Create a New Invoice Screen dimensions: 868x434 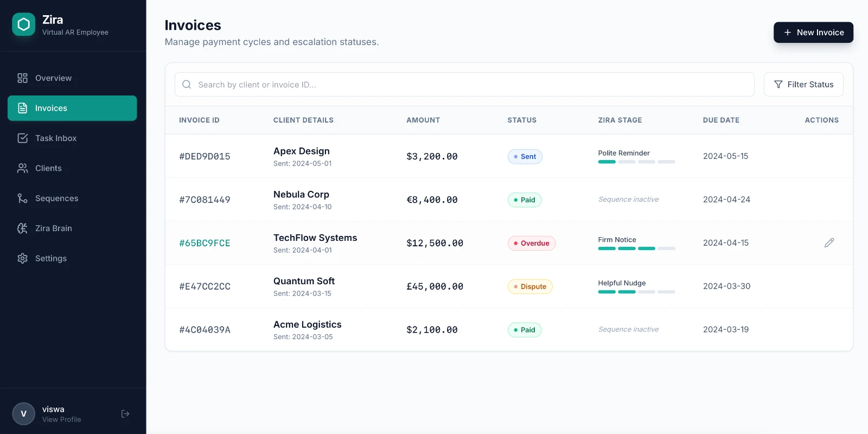click(813, 33)
